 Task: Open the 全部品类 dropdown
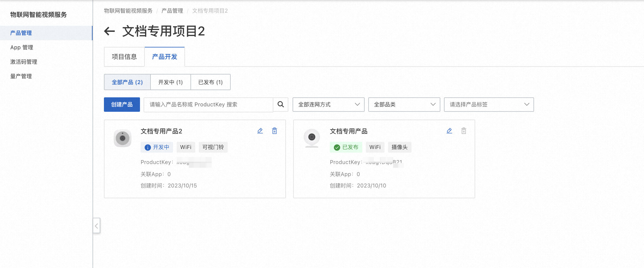point(404,104)
